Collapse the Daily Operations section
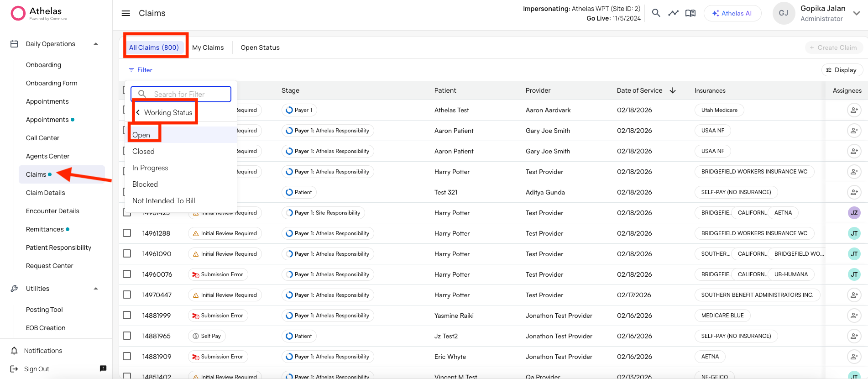The image size is (868, 379). [96, 44]
